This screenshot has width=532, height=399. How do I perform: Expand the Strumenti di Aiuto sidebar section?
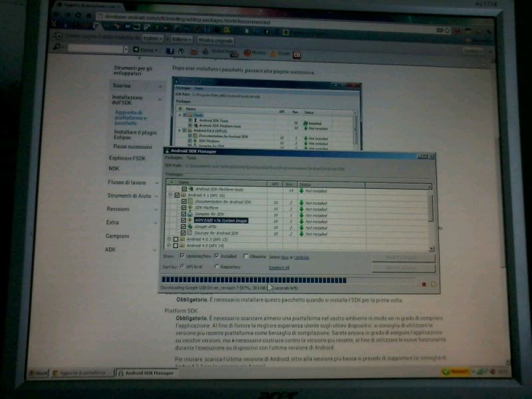(x=156, y=196)
